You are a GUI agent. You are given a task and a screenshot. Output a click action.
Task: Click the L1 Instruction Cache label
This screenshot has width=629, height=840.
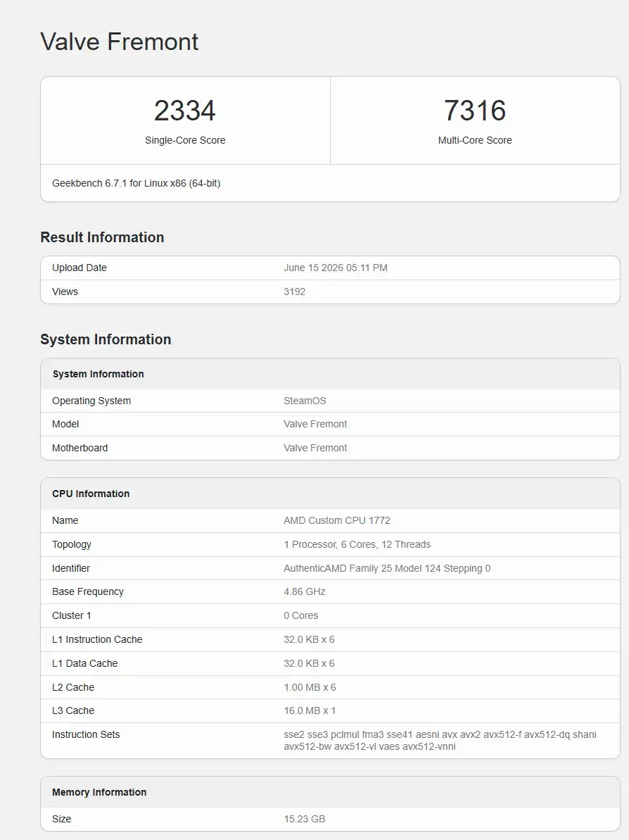[97, 639]
